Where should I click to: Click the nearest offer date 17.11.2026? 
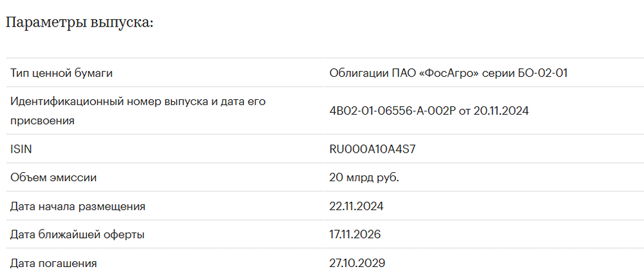point(355,235)
